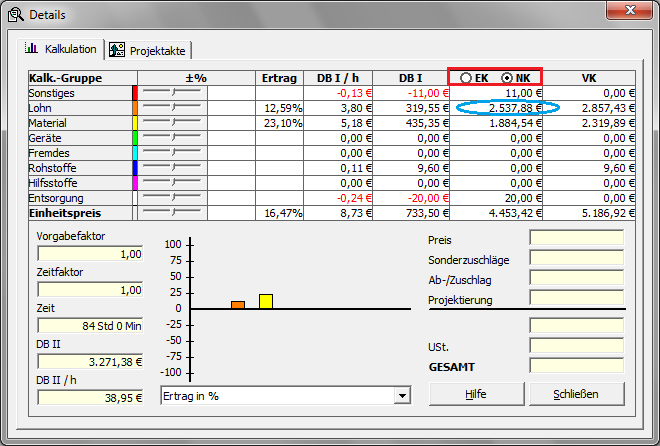Image resolution: width=660 pixels, height=446 pixels.
Task: Click the Rohstoffe row label
Action: pos(52,168)
